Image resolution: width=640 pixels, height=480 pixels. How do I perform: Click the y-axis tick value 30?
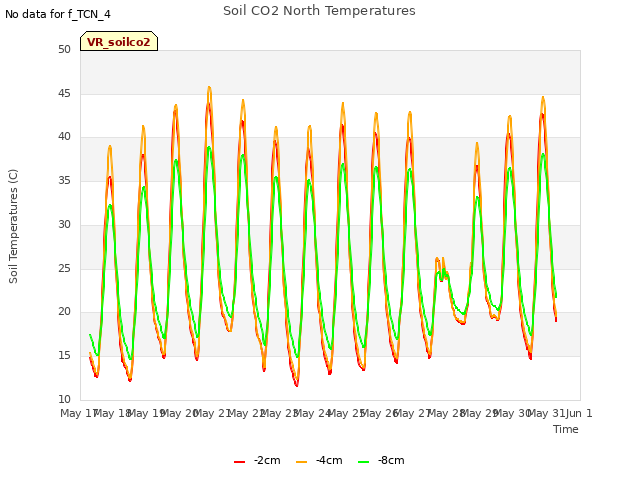[x=64, y=224]
